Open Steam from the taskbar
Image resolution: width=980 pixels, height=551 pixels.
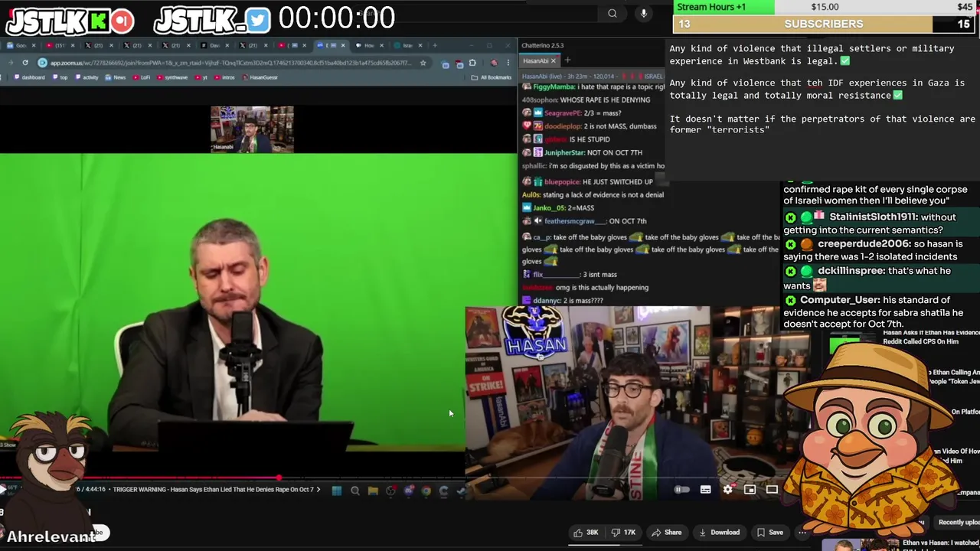coord(460,491)
